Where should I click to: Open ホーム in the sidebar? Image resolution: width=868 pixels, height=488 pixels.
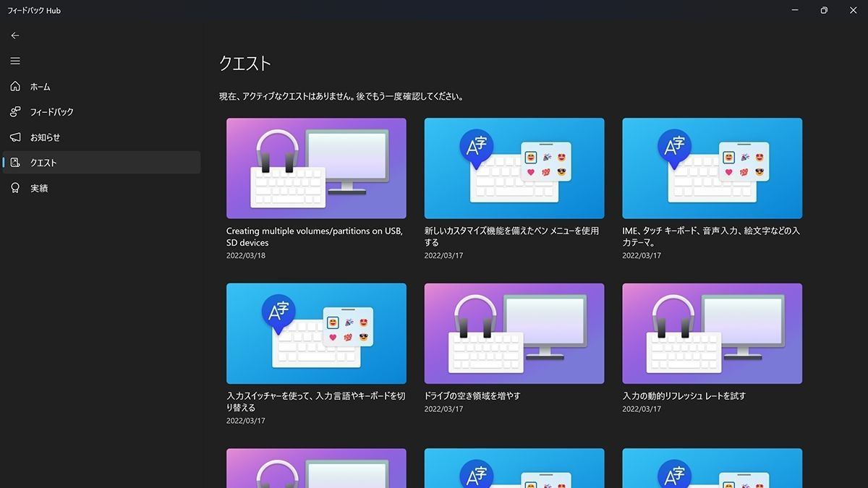pyautogui.click(x=101, y=87)
